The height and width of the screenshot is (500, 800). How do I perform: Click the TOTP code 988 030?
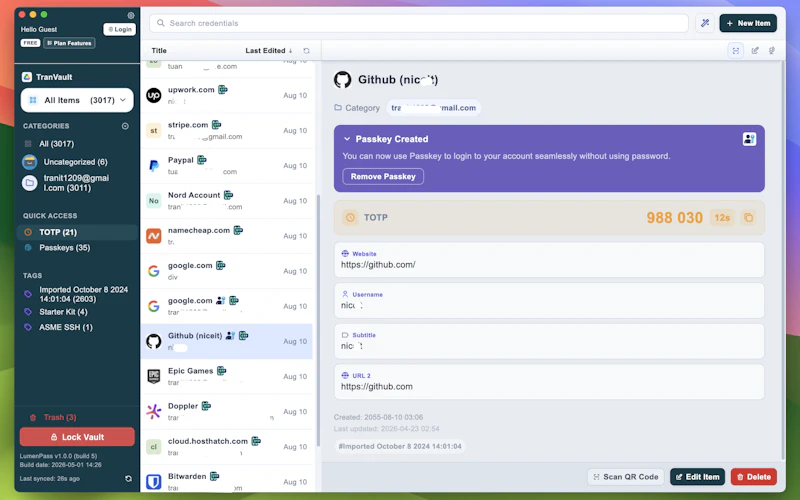pos(674,218)
